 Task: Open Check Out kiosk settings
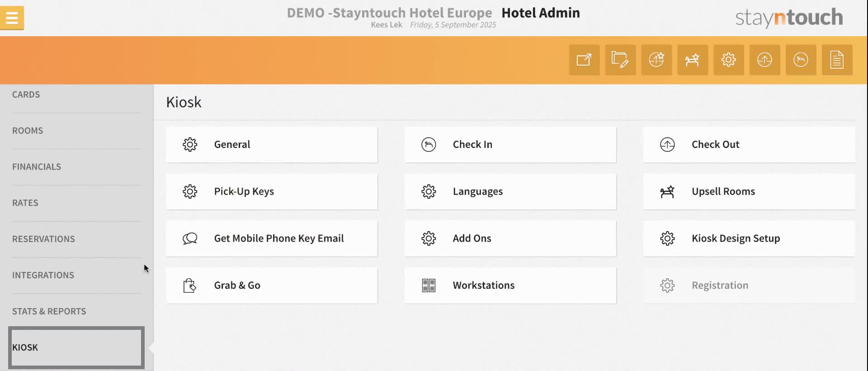[749, 144]
